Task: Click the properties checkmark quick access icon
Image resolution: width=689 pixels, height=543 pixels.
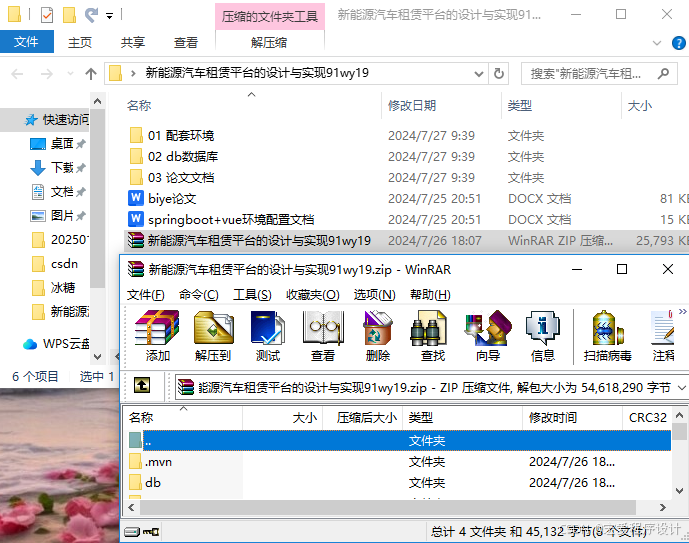Action: [x=47, y=15]
